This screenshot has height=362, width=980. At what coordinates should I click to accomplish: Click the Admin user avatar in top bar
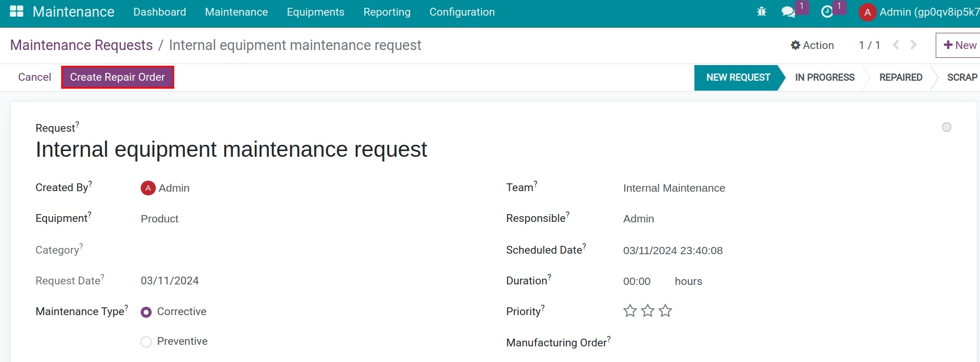pos(867,12)
